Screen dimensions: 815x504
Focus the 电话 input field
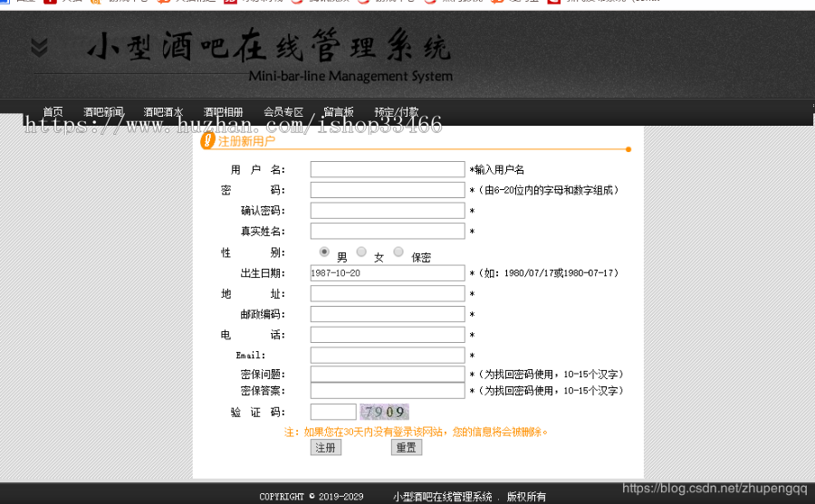[388, 335]
